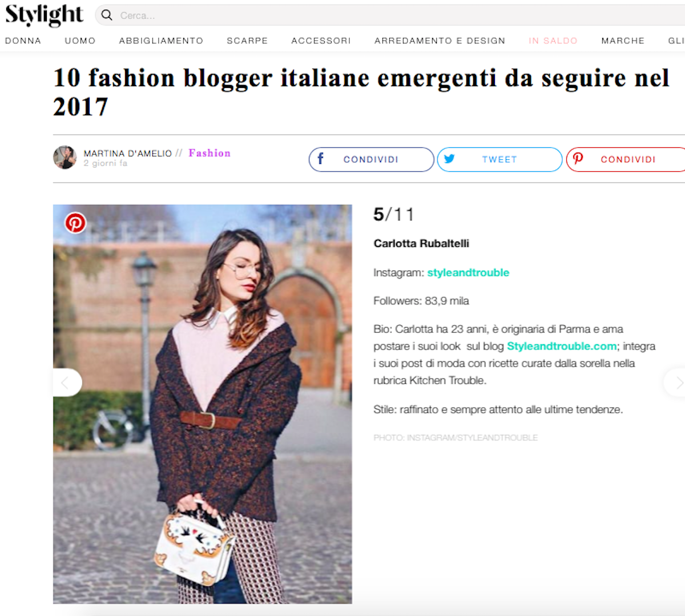Open the MARCHE menu item
Image resolution: width=685 pixels, height=616 pixels.
point(623,41)
